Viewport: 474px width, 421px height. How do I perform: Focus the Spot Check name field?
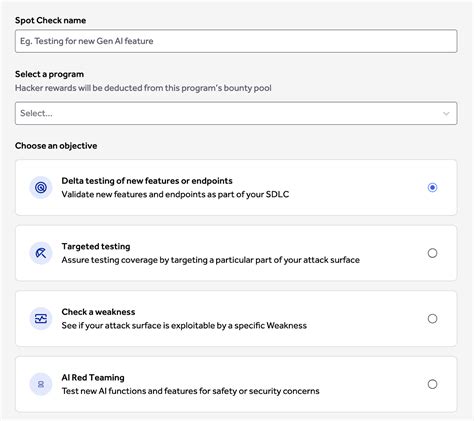click(236, 41)
